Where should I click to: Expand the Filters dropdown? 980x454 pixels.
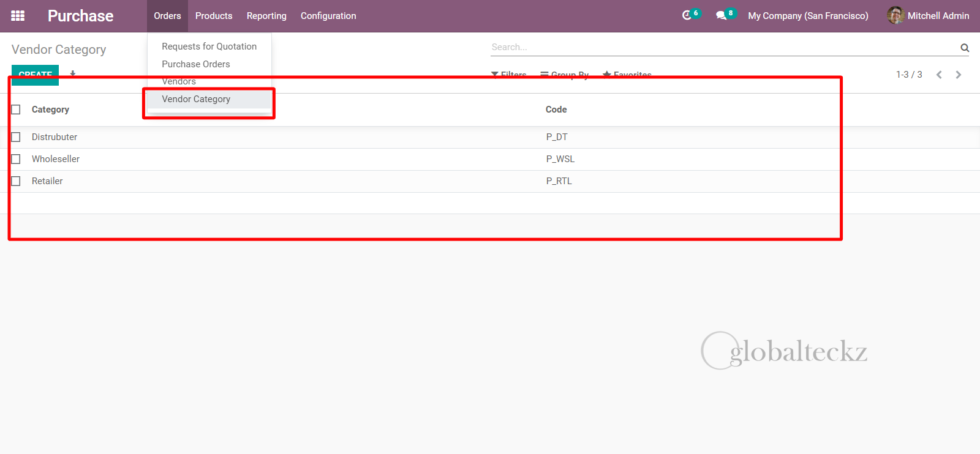(x=509, y=75)
